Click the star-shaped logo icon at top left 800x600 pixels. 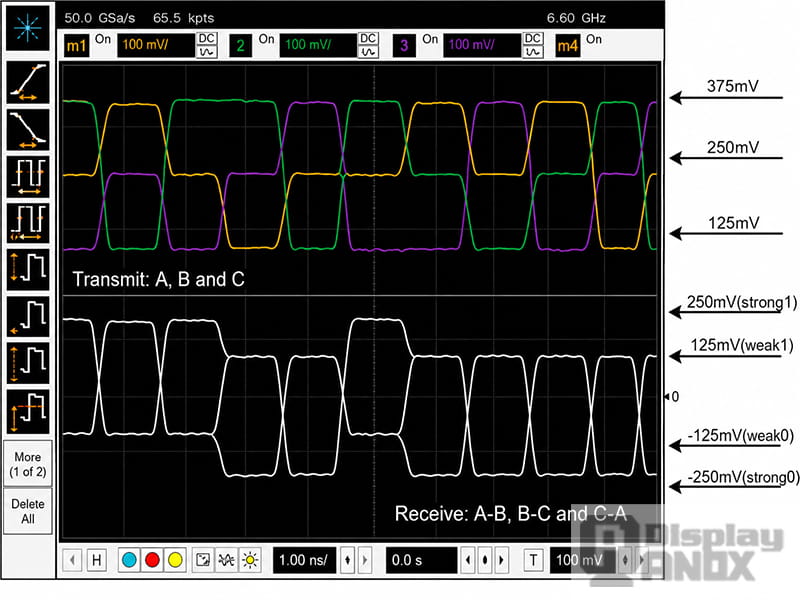[x=28, y=28]
